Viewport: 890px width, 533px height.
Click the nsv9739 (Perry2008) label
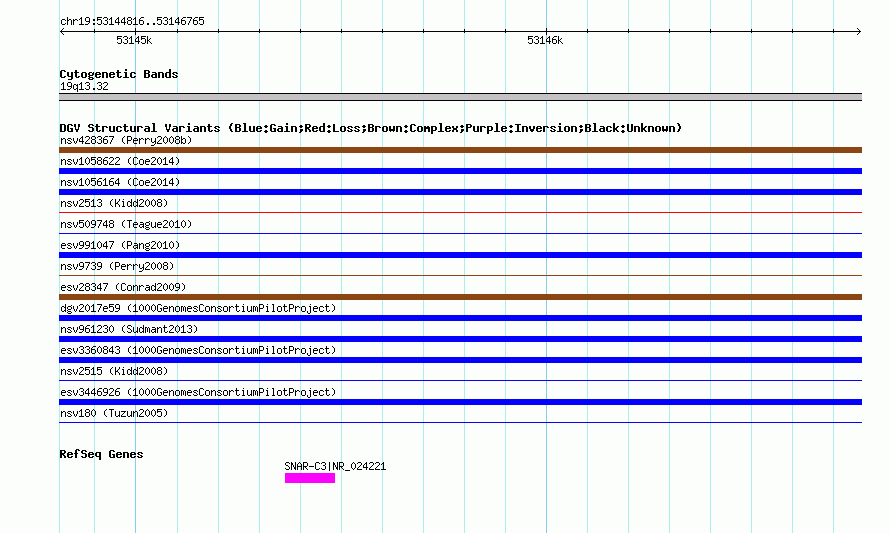[117, 266]
